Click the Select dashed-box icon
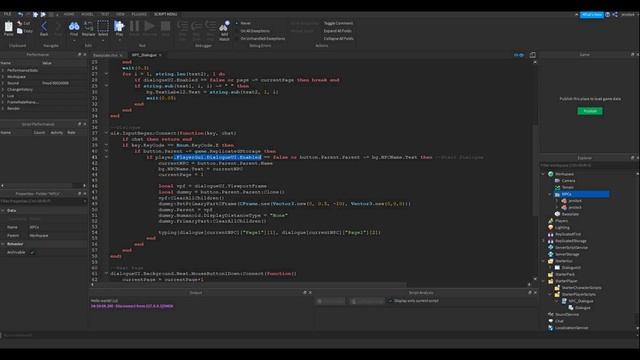Screen dimensions: 640x360 (103, 27)
